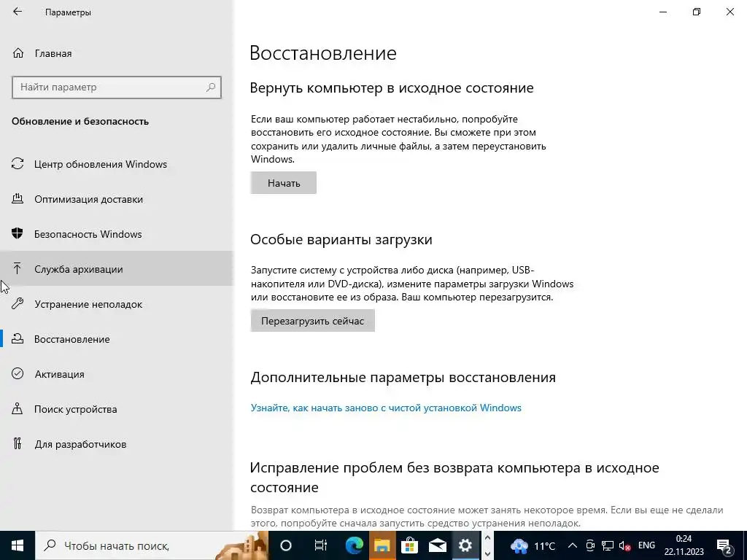
Task: Open the Активация section
Action: point(117,374)
